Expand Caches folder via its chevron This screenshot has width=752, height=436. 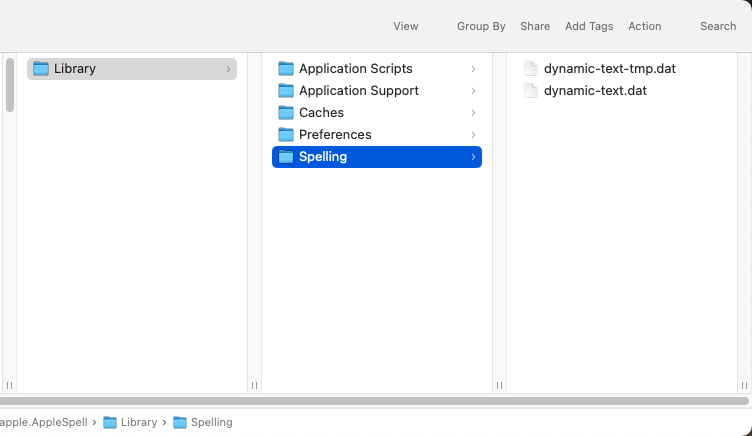coord(473,113)
